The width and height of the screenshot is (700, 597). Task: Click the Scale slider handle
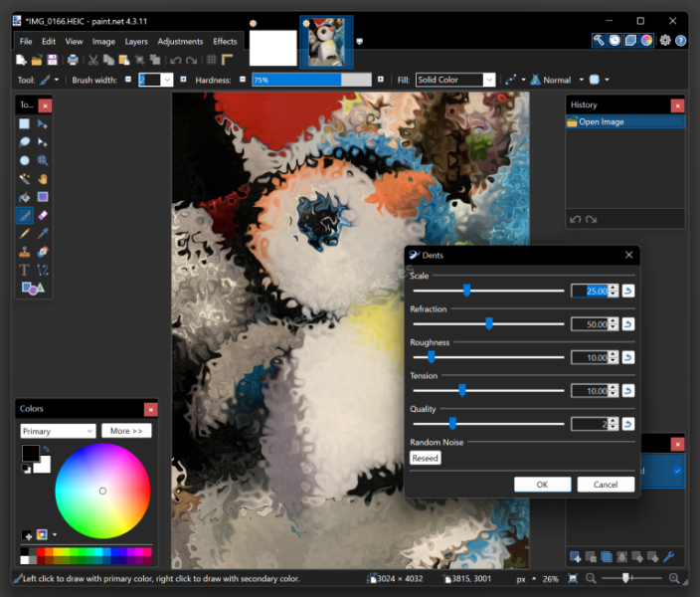(x=466, y=291)
